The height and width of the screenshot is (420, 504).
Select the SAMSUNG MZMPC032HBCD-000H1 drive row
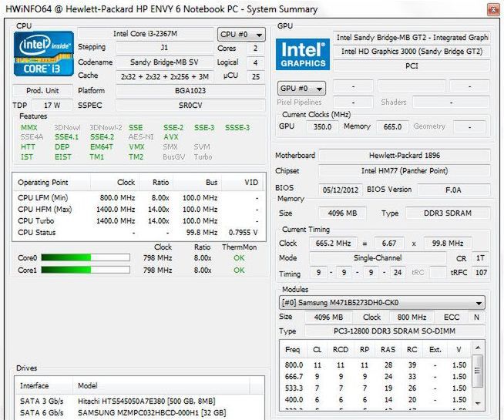[x=139, y=412]
